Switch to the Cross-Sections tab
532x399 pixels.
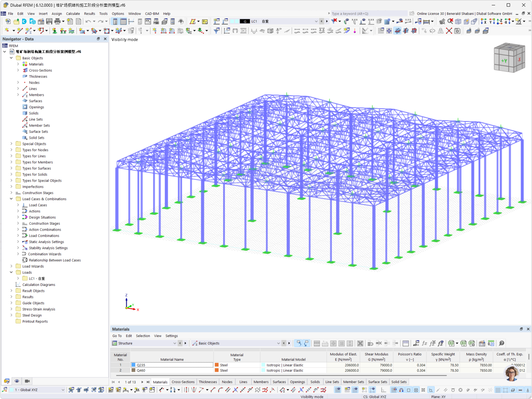[183, 382]
